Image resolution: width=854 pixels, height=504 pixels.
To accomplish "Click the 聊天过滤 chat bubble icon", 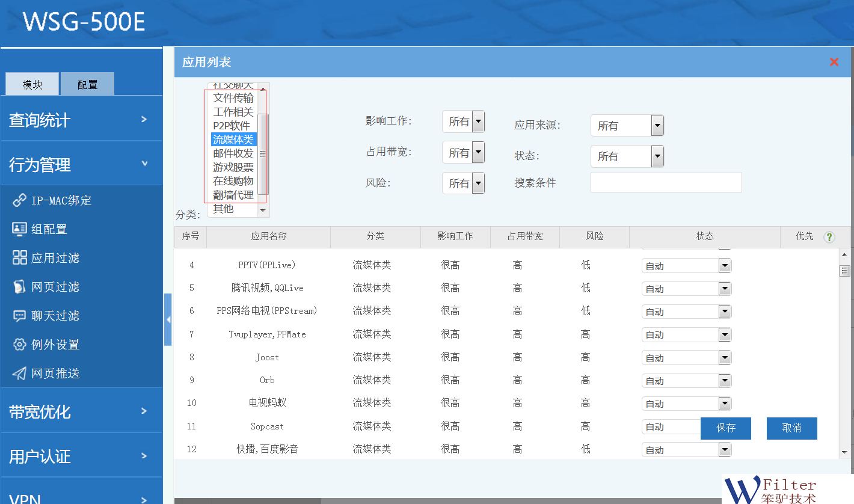I will [x=19, y=315].
